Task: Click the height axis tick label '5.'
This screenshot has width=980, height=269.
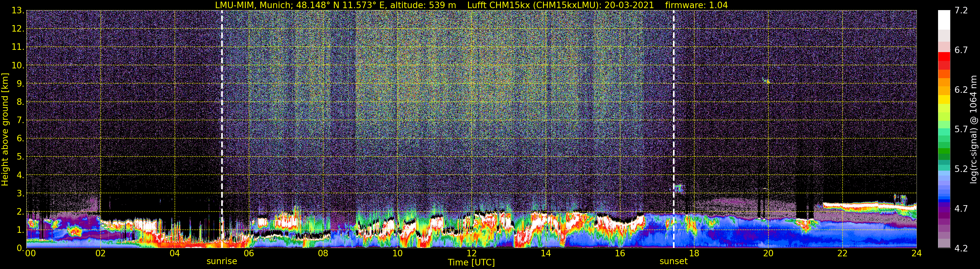Action: (x=20, y=157)
